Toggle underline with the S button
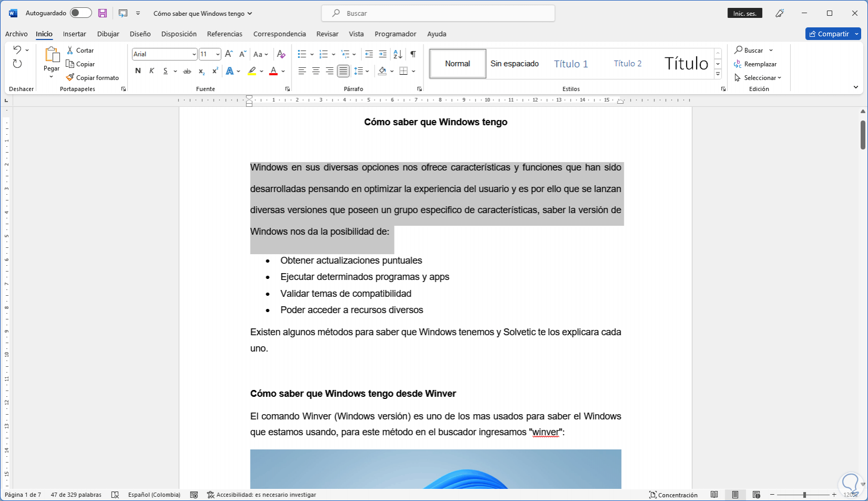868x501 pixels. pos(165,71)
